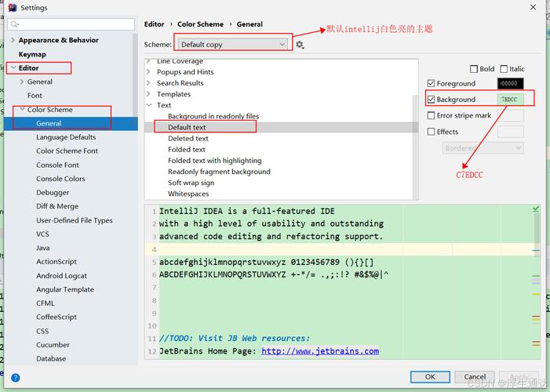Screen dimensions: 550x392
Task: Enable the Italic checkbox
Action: click(504, 69)
